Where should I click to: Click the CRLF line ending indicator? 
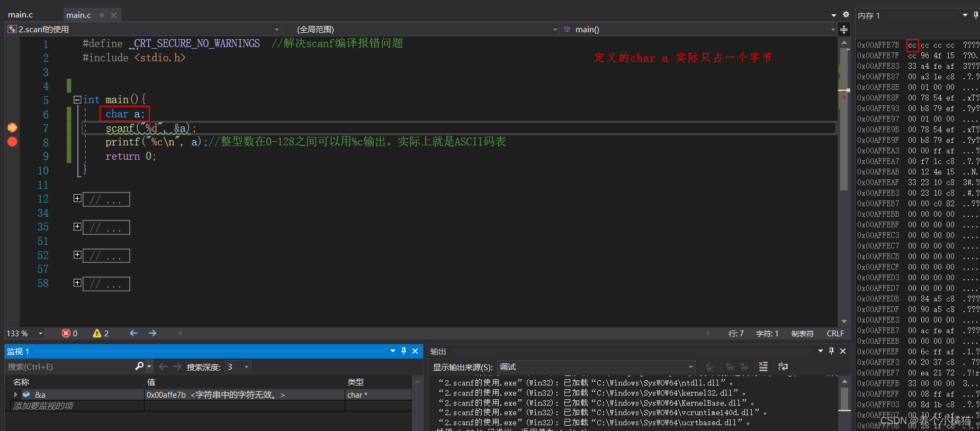[835, 334]
